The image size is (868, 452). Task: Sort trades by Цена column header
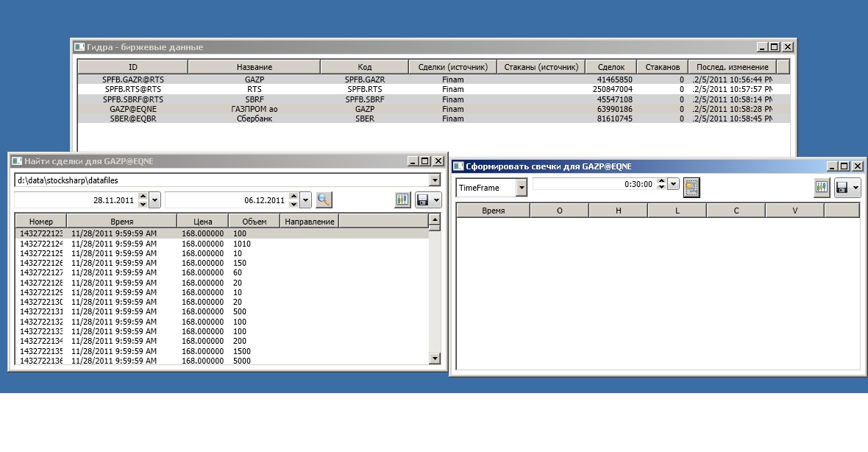click(202, 222)
